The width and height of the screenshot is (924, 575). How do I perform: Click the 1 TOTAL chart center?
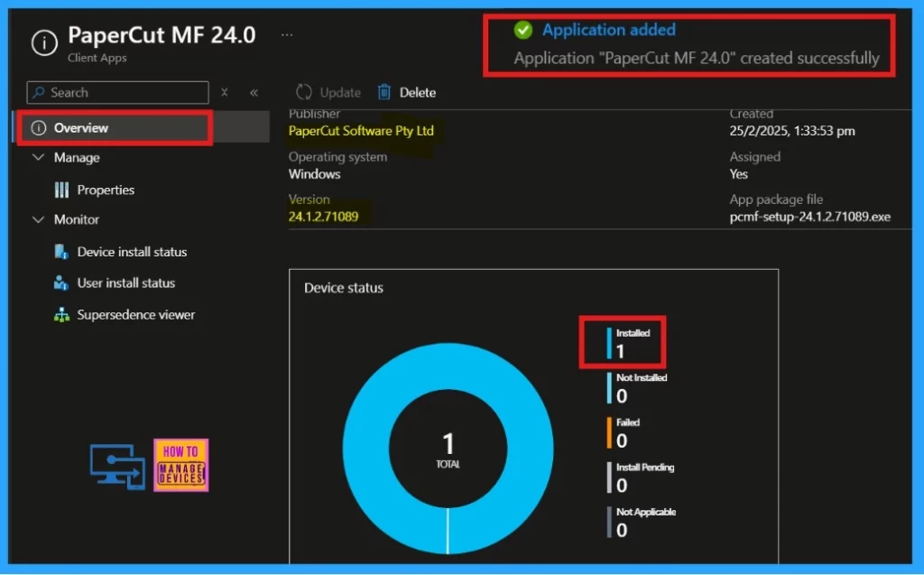[448, 450]
